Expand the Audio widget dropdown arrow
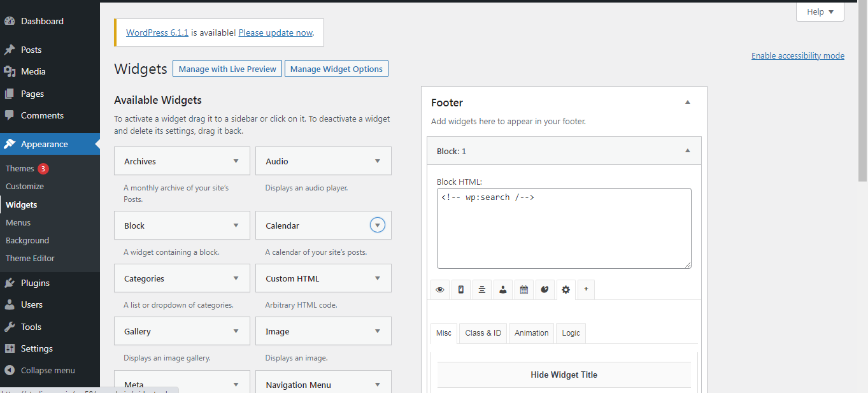The width and height of the screenshot is (868, 393). [x=378, y=161]
